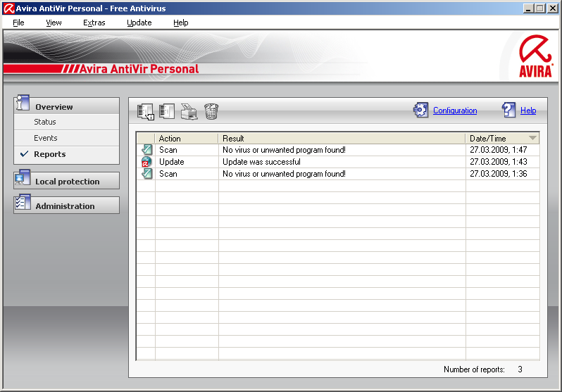
Task: Print the selected report with printer icon
Action: (x=189, y=111)
